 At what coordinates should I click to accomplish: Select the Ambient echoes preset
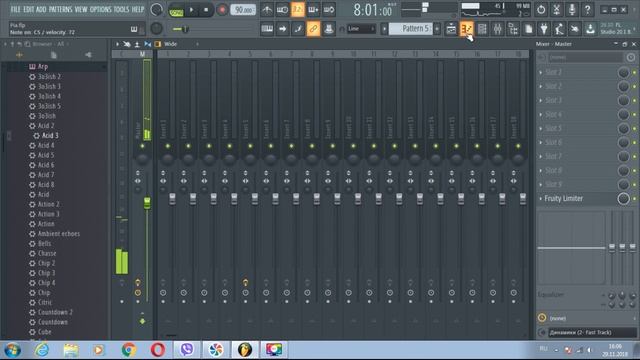(59, 234)
